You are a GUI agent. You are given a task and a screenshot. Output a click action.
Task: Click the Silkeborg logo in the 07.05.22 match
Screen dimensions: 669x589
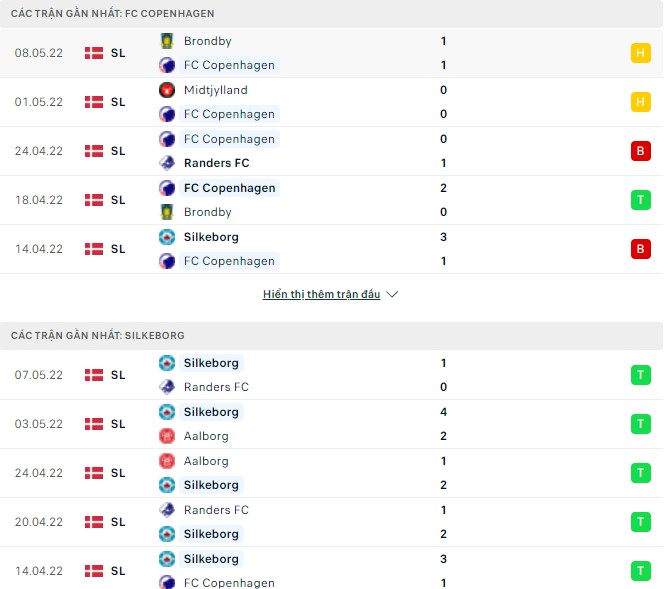click(167, 363)
